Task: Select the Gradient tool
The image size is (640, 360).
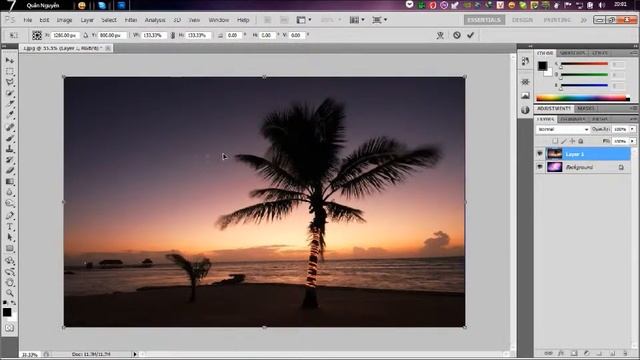Action: [x=10, y=182]
